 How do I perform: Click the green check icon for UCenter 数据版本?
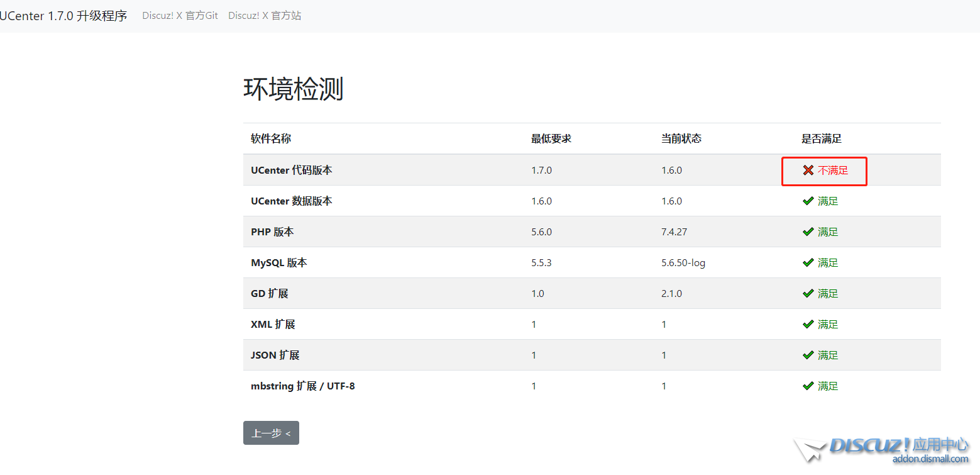[808, 201]
